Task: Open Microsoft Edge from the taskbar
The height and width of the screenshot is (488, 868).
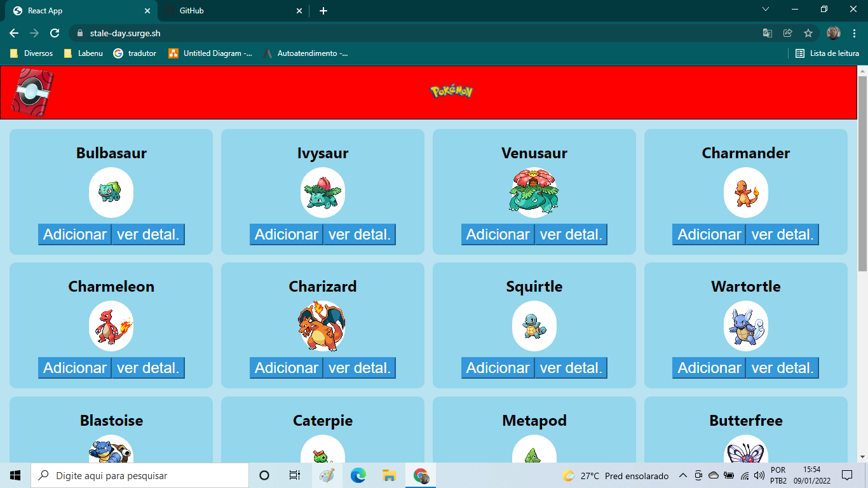Action: (x=358, y=475)
